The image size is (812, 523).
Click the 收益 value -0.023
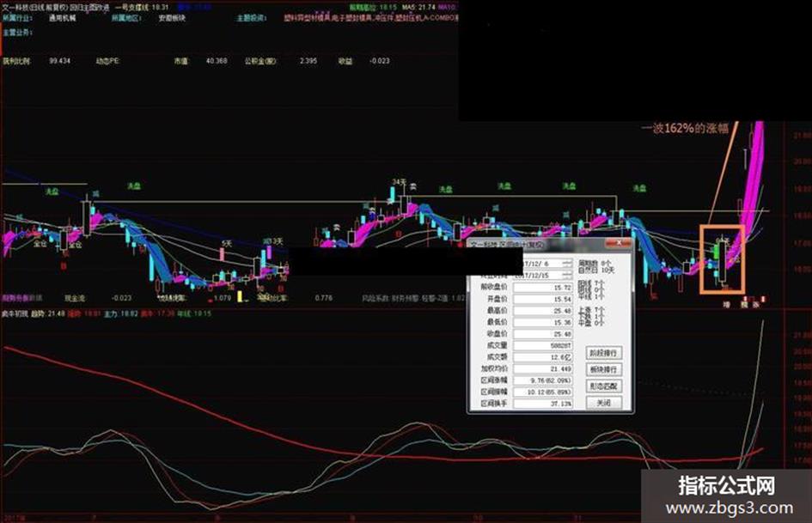380,61
